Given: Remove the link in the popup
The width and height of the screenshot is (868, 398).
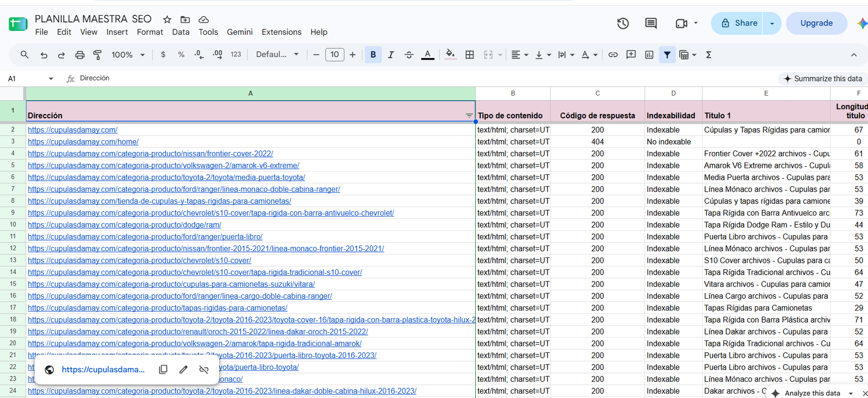Looking at the screenshot, I should 204,370.
